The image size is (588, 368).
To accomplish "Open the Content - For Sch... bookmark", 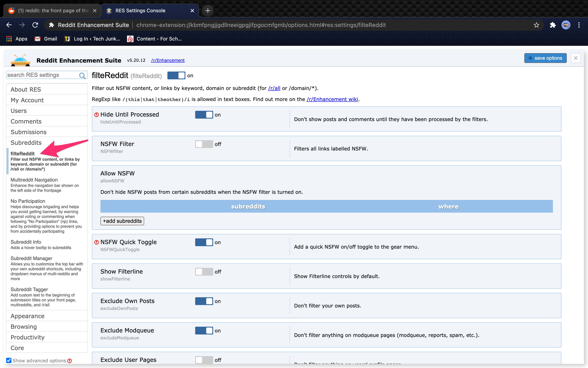I will (x=155, y=39).
